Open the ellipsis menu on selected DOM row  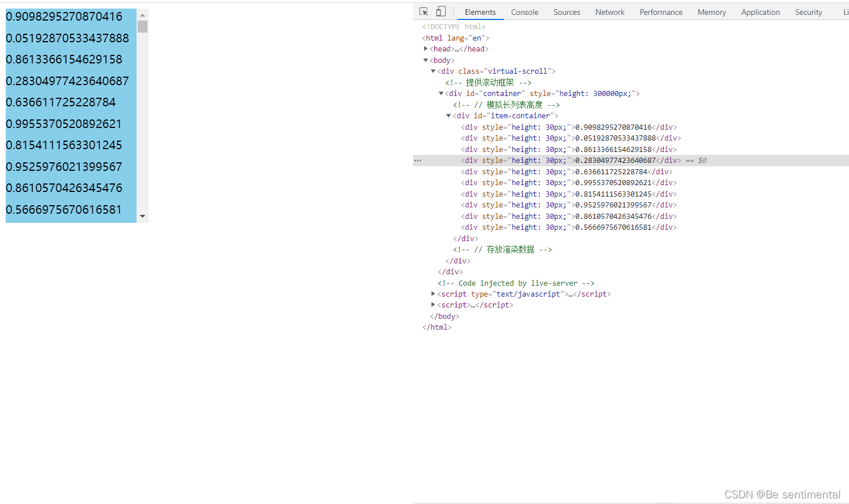point(418,161)
